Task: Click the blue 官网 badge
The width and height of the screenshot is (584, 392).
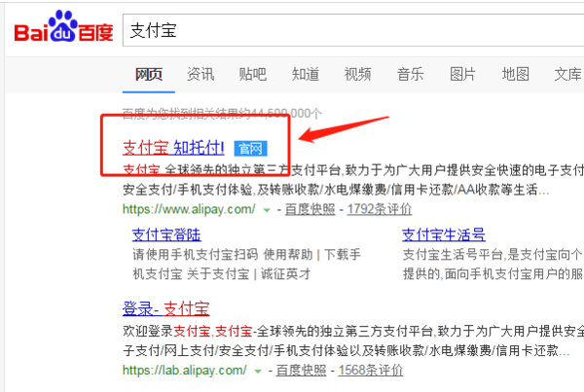Action: click(x=251, y=149)
